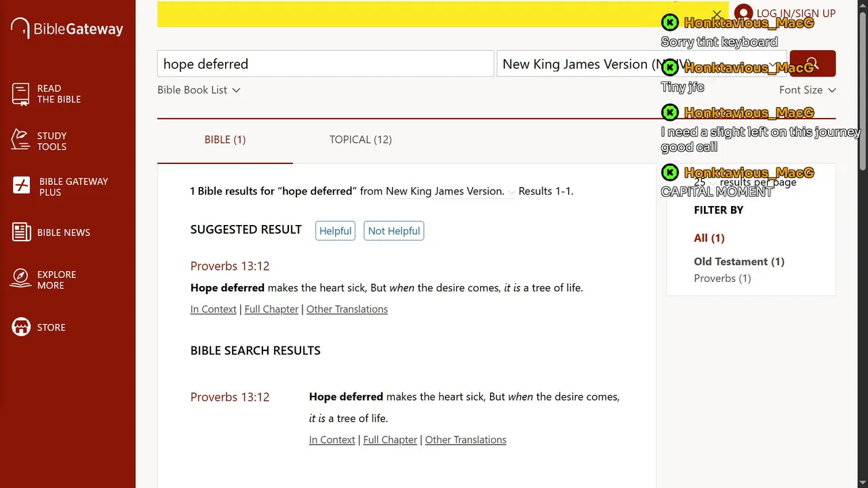
Task: Open Other Translations under suggested result
Action: (347, 309)
